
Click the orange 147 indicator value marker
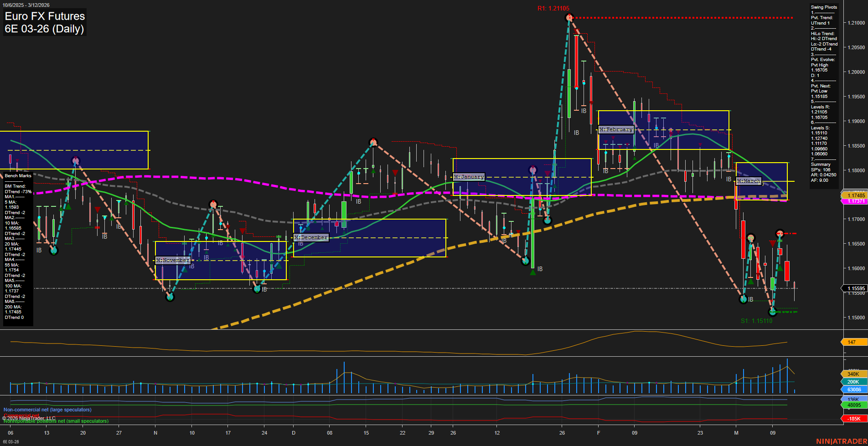tap(853, 342)
